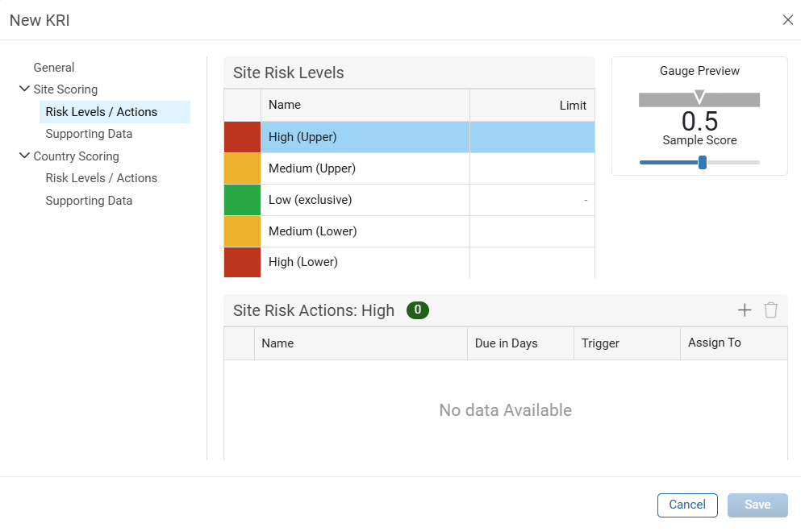This screenshot has width=801, height=532.
Task: Open Supporting Data under Country Scoring
Action: click(89, 201)
